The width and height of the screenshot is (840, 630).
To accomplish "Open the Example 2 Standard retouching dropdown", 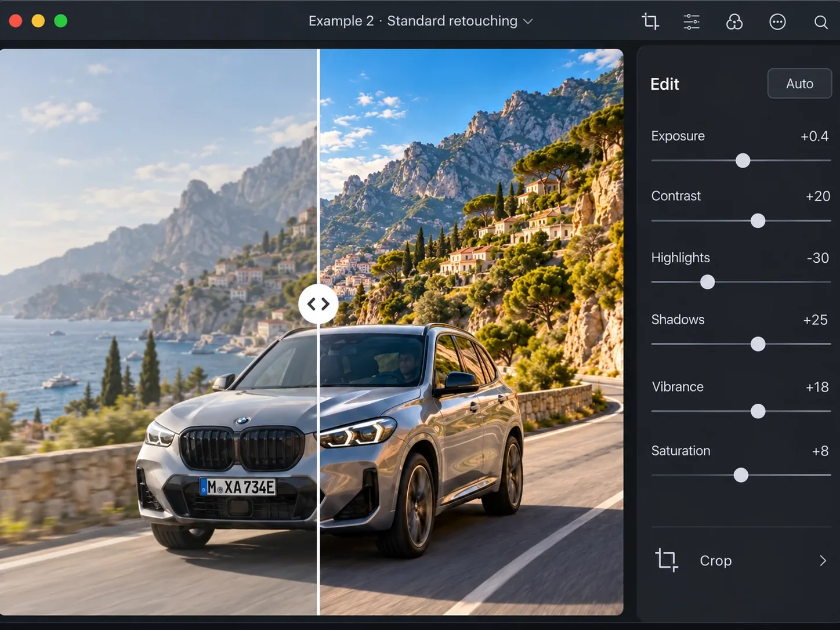I will coord(421,21).
